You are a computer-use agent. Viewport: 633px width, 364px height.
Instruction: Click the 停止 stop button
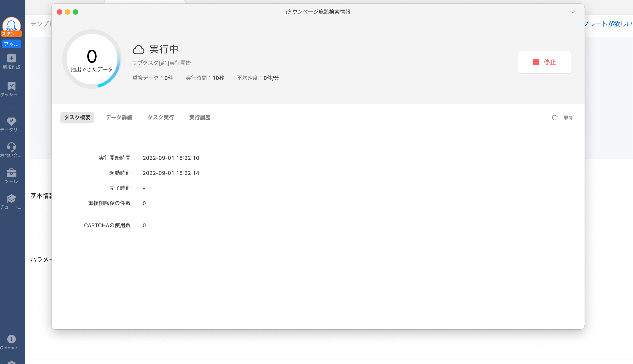pos(544,62)
